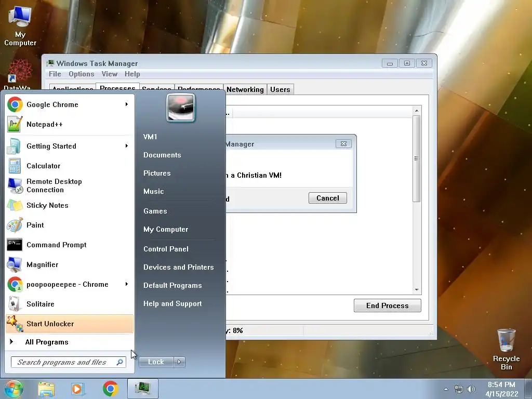Click the search magnifier icon
Viewport: 532px width, 399px height.
[119, 362]
